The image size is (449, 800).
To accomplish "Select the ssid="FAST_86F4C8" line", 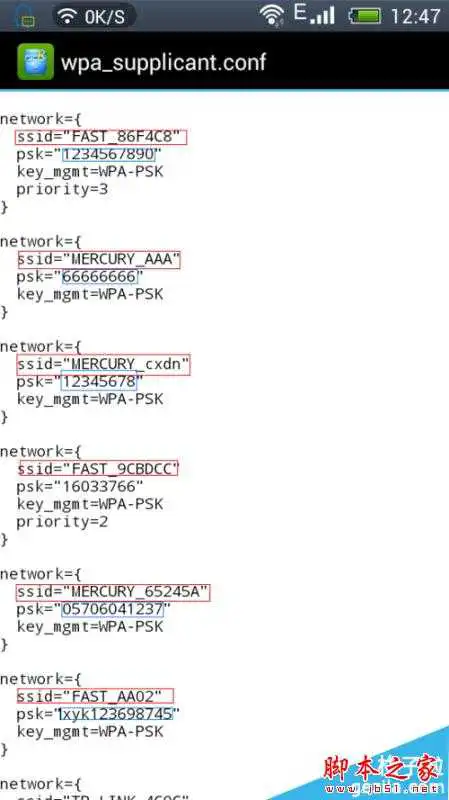I will pos(102,137).
